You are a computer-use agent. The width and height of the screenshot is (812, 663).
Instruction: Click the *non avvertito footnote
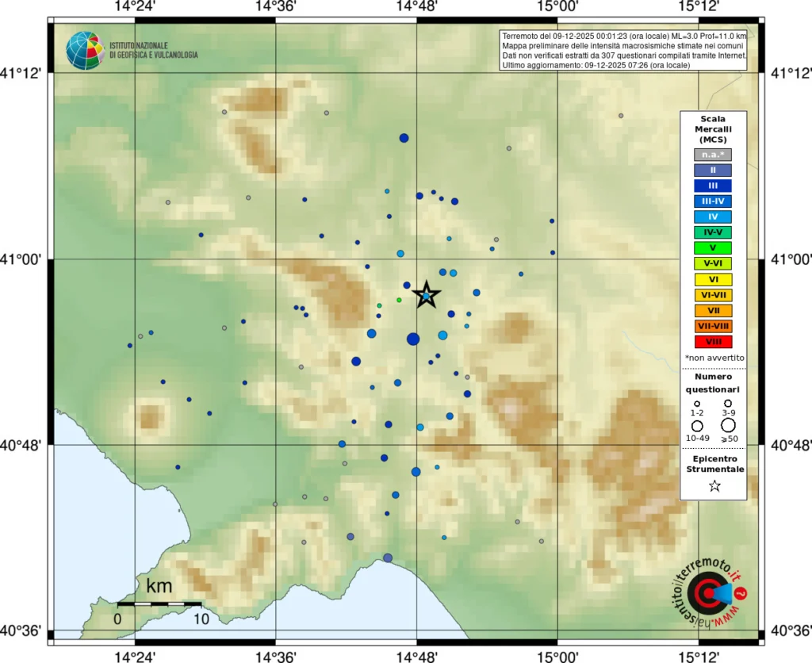point(713,357)
